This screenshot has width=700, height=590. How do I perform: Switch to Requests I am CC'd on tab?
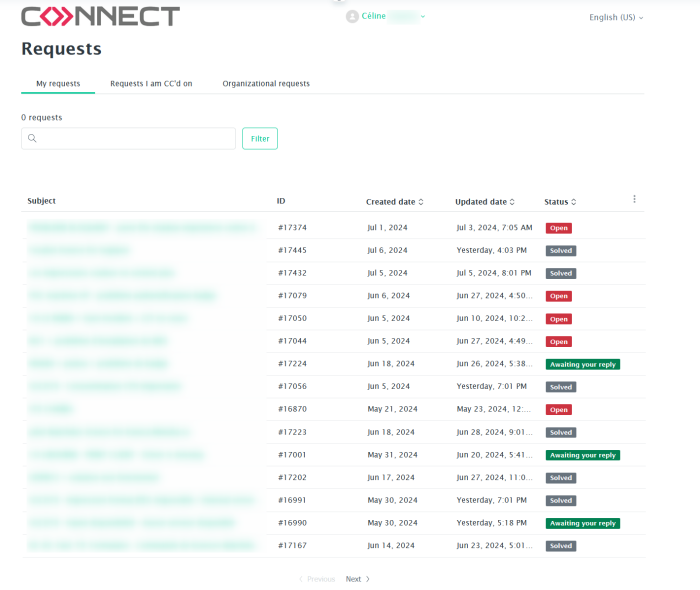[151, 84]
